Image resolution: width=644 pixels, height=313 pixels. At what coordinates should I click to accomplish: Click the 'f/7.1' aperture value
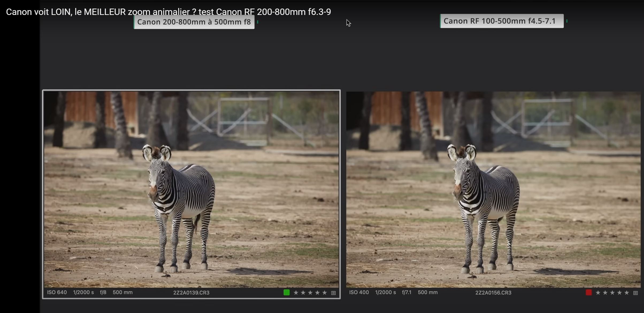click(x=407, y=292)
